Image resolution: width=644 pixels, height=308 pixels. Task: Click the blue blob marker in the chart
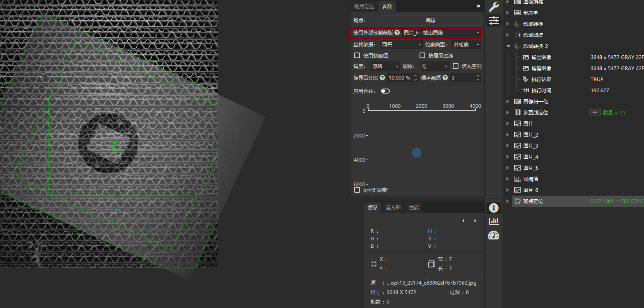pyautogui.click(x=417, y=153)
